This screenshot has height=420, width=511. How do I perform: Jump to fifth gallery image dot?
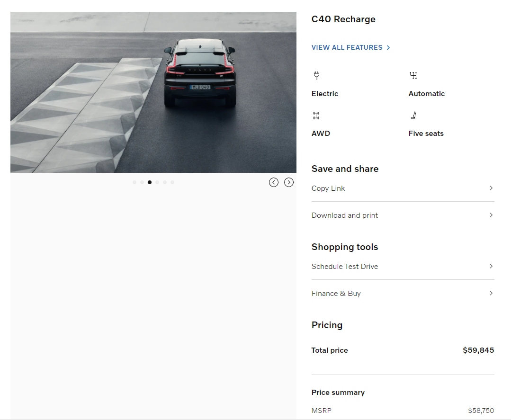pyautogui.click(x=165, y=182)
